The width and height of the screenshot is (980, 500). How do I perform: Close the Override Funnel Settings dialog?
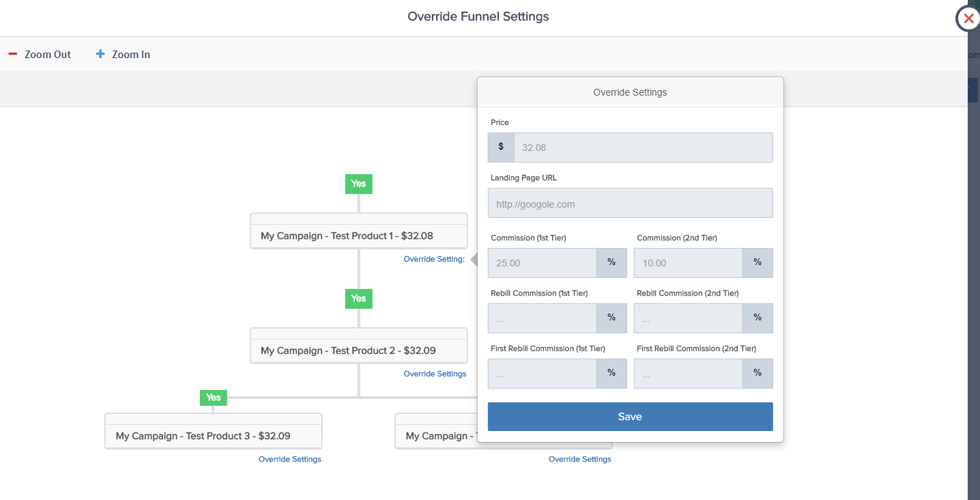click(x=968, y=18)
